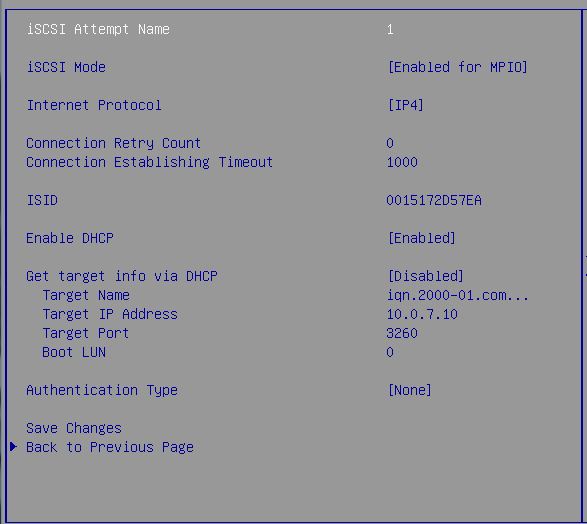Select the iSCSI Attempt Name label
This screenshot has height=524, width=587.
click(98, 29)
